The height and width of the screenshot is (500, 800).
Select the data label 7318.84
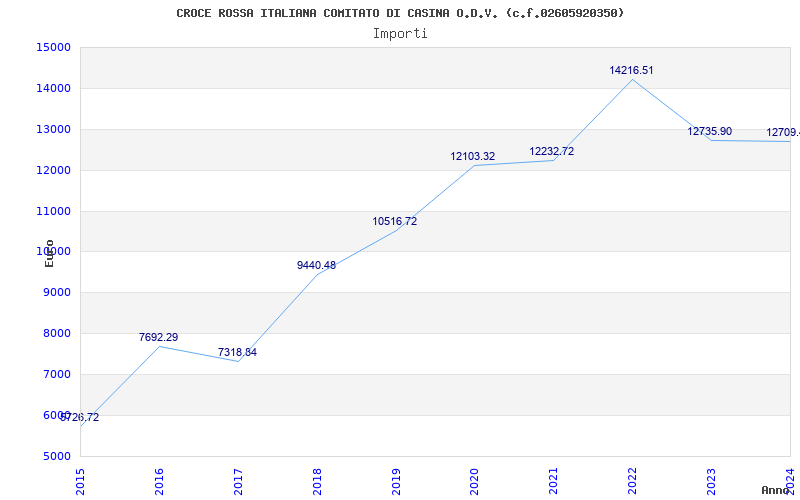coord(237,352)
